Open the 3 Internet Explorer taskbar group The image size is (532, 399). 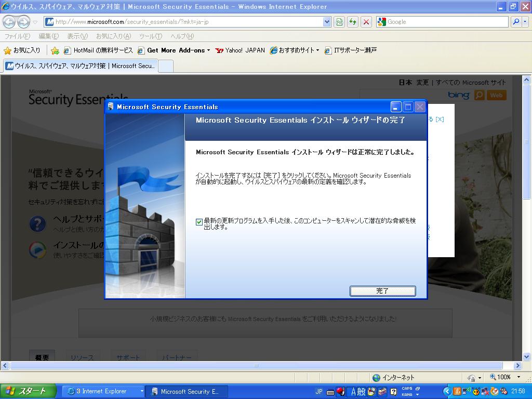(104, 391)
